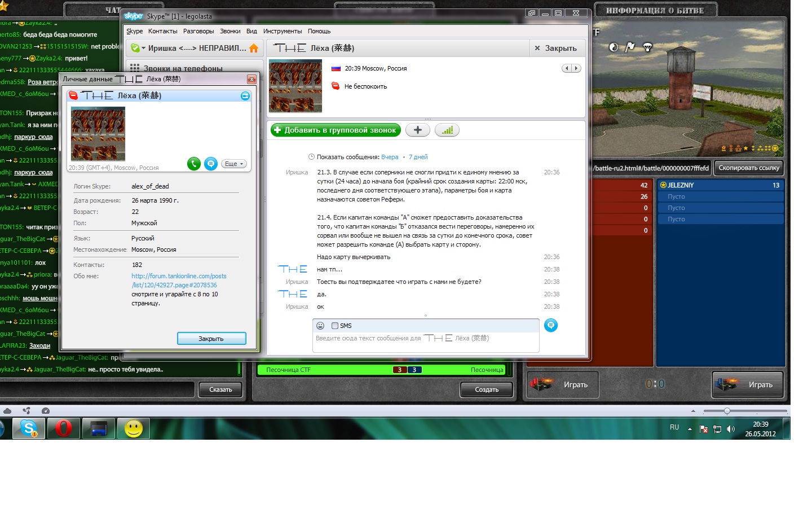812x508 pixels.
Task: Go to previous conversation with left arrow
Action: coord(567,68)
